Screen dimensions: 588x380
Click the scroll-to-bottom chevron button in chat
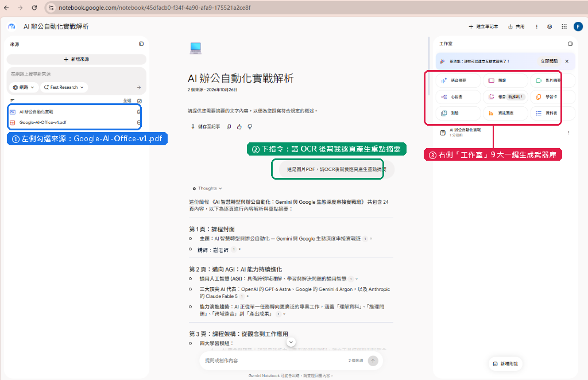pyautogui.click(x=291, y=342)
